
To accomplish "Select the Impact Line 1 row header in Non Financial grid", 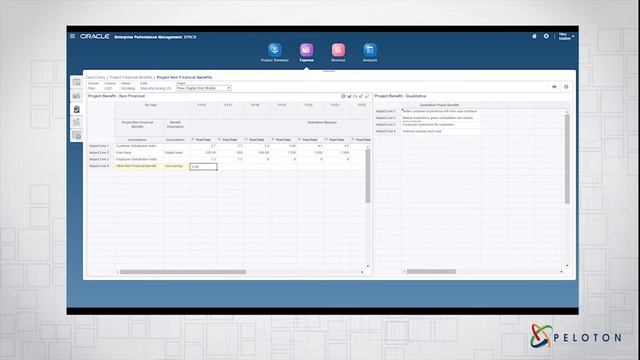I will click(99, 146).
